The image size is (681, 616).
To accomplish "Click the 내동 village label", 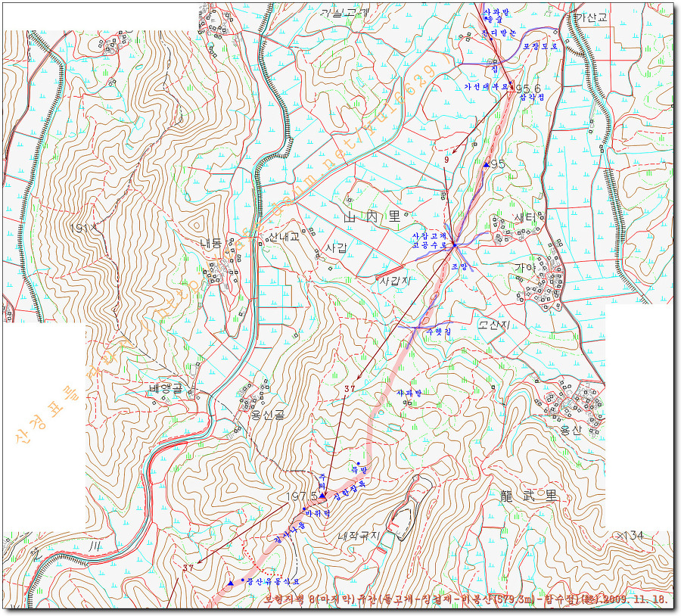I will coord(211,242).
